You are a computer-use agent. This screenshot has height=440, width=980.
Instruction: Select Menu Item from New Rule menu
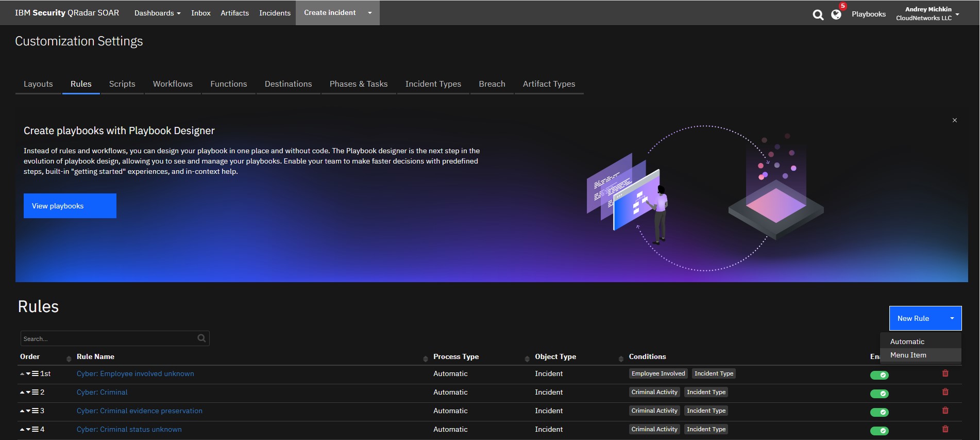tap(908, 355)
